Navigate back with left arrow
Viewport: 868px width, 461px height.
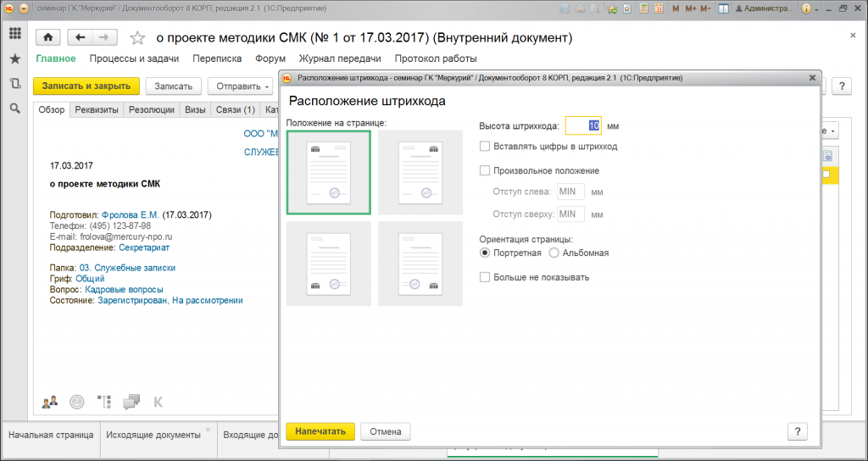tap(80, 37)
